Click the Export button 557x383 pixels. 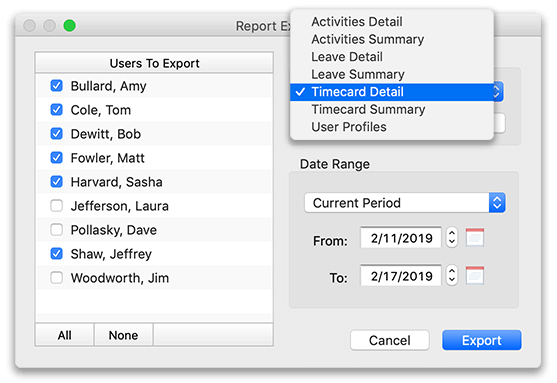pos(482,340)
